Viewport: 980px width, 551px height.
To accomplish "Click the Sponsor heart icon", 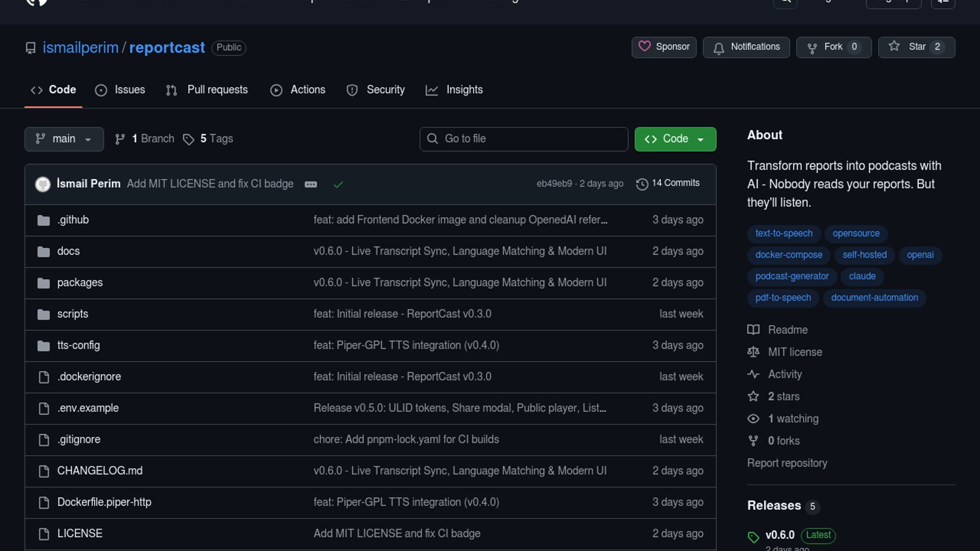I will (x=645, y=46).
